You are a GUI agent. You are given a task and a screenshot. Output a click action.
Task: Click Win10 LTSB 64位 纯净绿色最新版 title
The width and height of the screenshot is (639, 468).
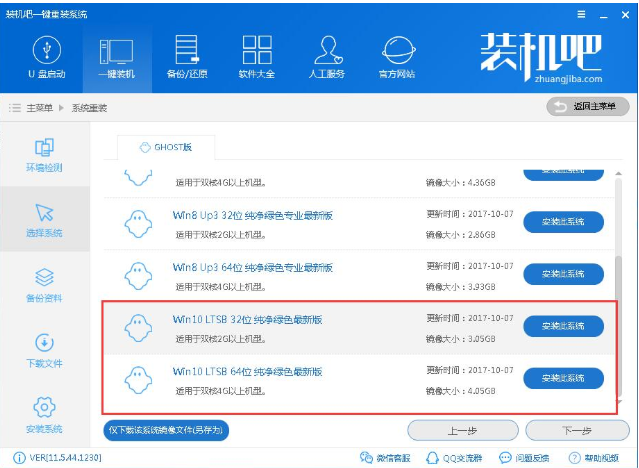(x=247, y=372)
